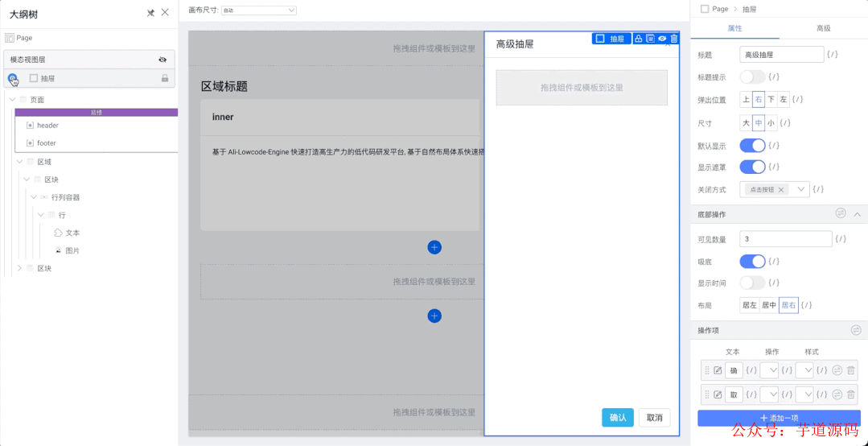
Task: Bind variable for 标题 field
Action: click(832, 54)
